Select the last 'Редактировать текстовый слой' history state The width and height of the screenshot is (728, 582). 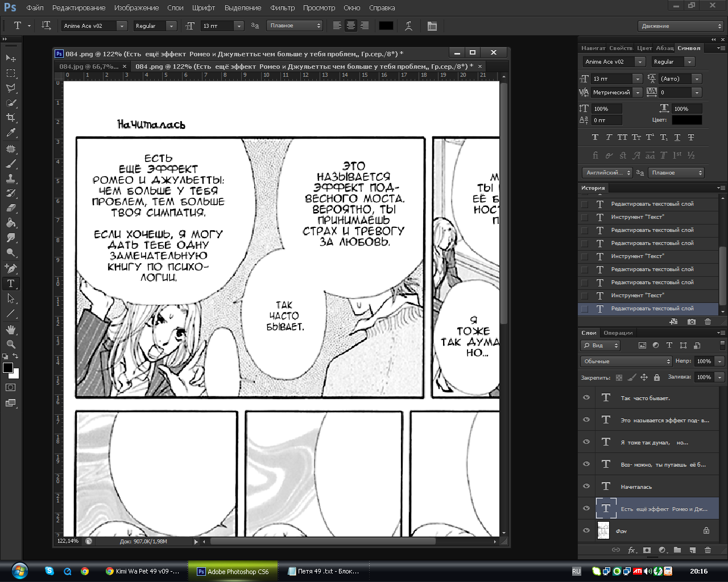pyautogui.click(x=648, y=309)
